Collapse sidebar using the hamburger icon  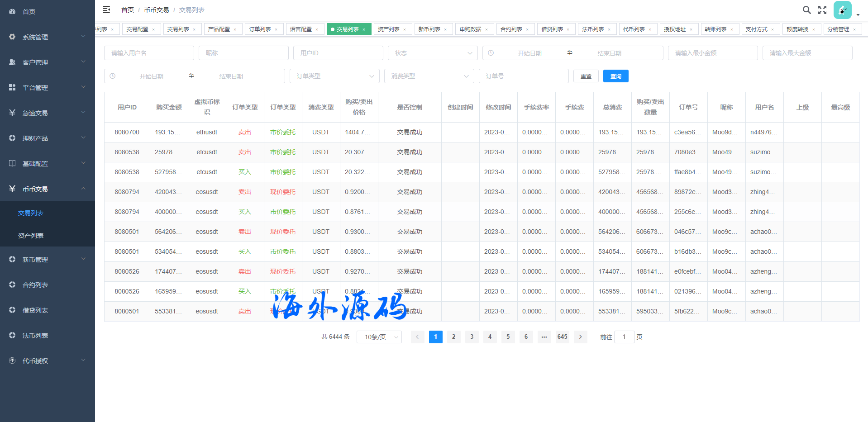(x=106, y=9)
